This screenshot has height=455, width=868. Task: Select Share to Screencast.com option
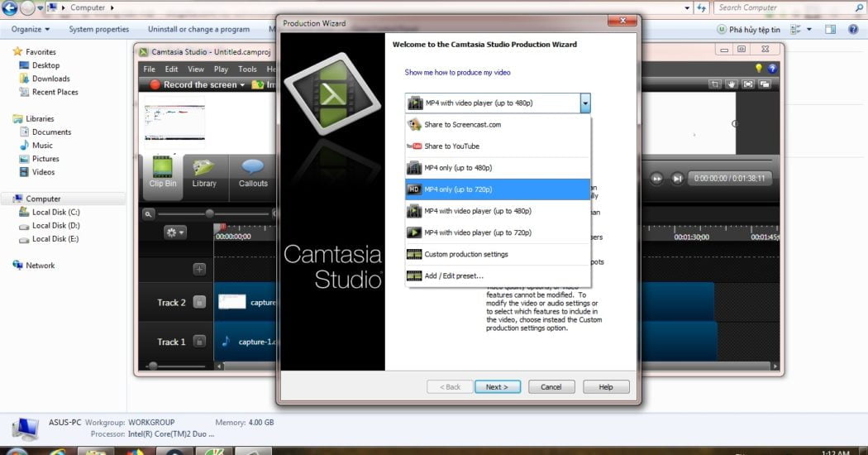tap(498, 125)
